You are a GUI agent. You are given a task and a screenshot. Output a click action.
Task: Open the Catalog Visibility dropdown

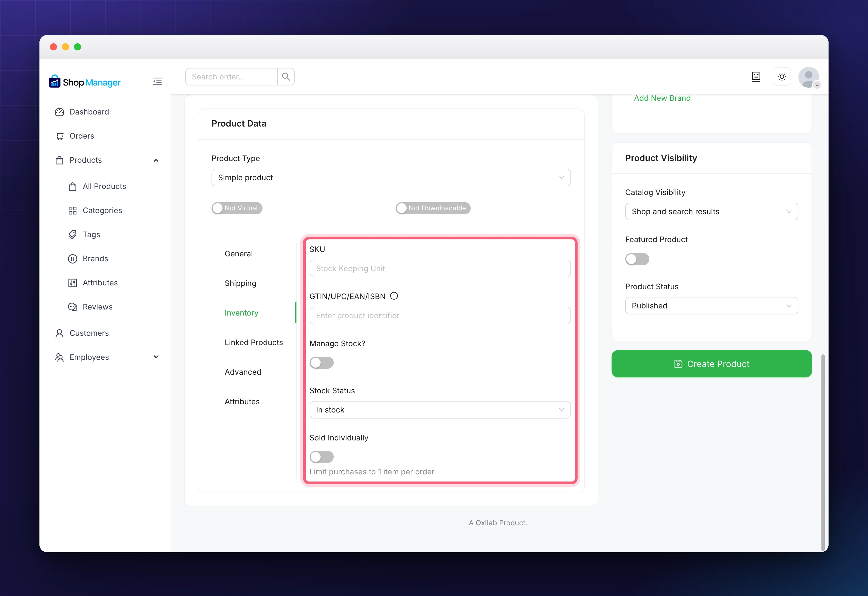(711, 211)
